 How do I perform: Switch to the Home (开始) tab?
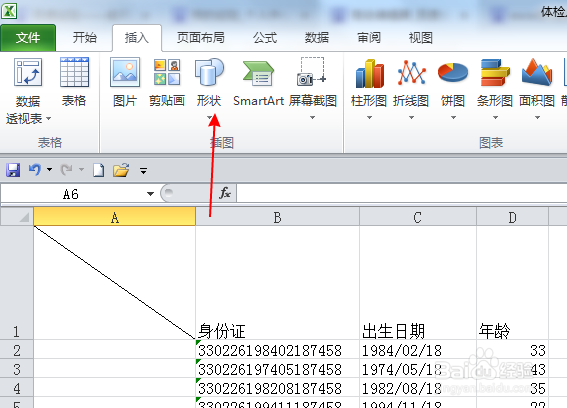pos(85,38)
